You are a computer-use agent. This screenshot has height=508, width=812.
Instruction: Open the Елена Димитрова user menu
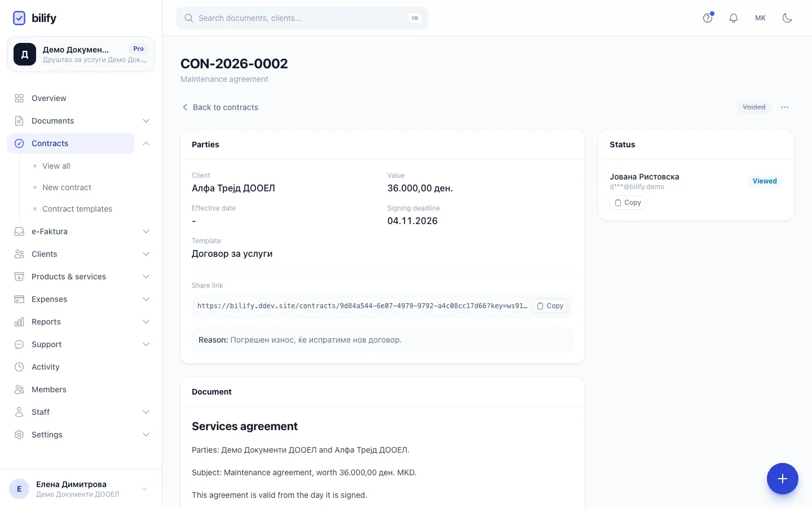click(81, 489)
